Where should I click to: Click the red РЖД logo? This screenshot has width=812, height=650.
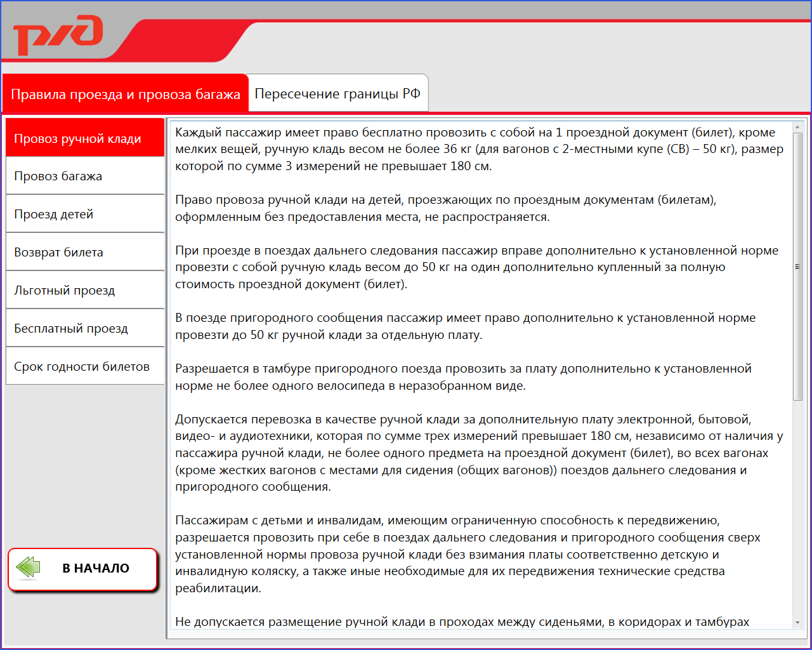coord(58,35)
